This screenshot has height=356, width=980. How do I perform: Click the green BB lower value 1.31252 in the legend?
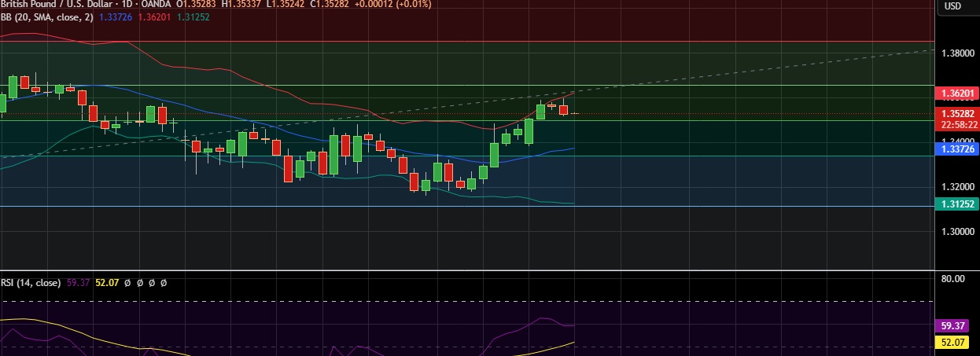coord(193,17)
